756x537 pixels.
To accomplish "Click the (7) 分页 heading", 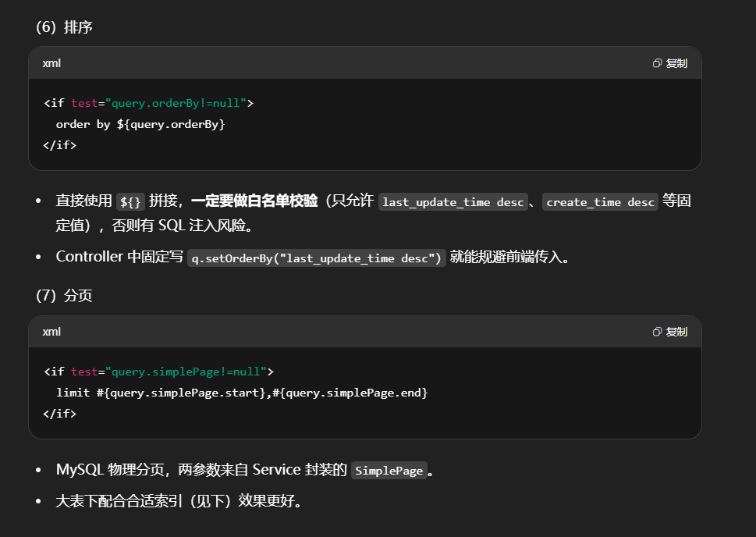I will tap(65, 297).
